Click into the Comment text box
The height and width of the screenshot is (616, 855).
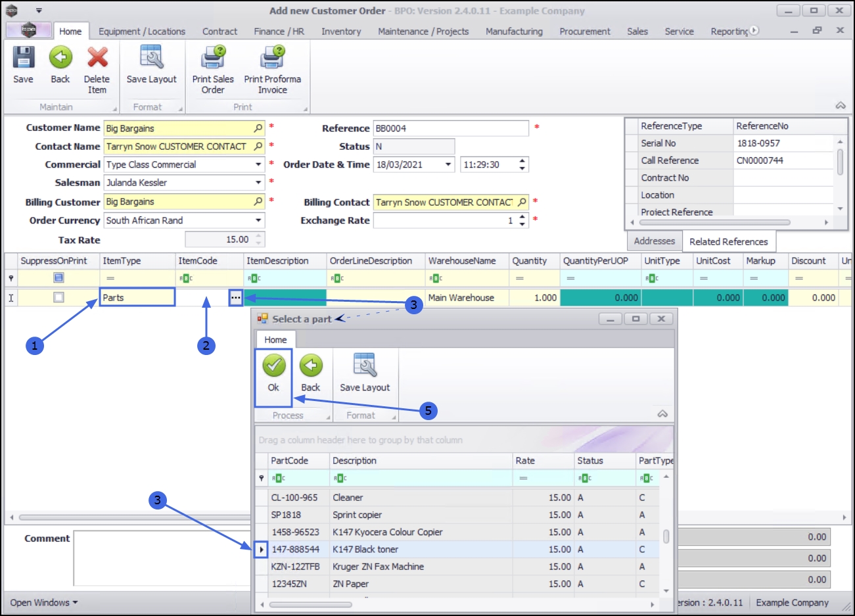point(162,558)
